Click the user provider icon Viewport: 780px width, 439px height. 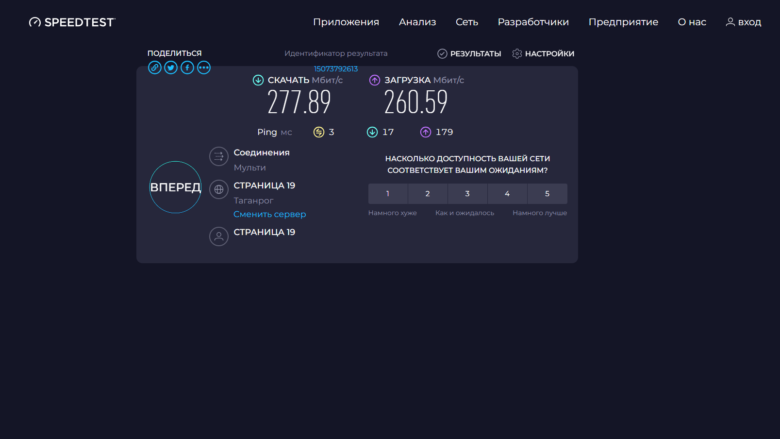coord(218,237)
